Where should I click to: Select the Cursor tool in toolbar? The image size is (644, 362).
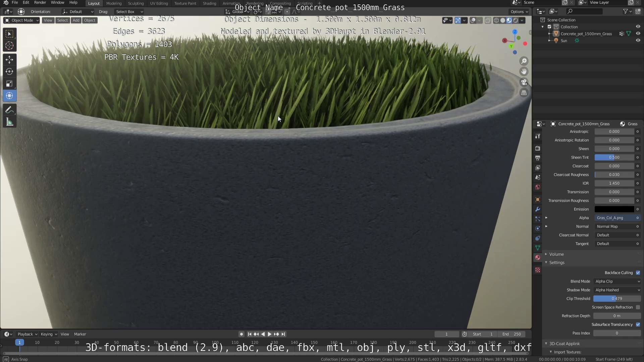pyautogui.click(x=9, y=46)
